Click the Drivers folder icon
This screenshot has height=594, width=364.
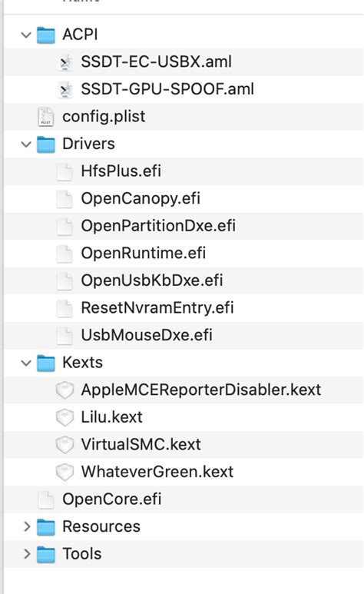[46, 144]
